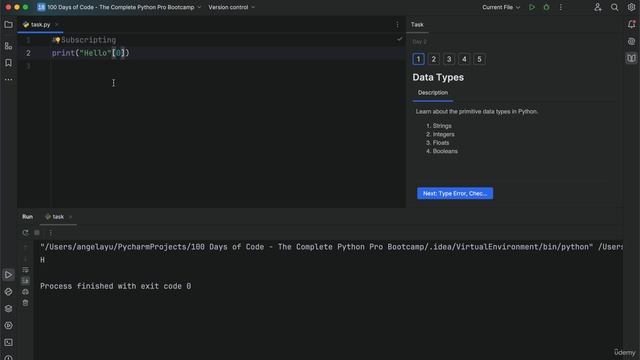Open more run actions menu
Viewport: 640px width, 360px height.
pyautogui.click(x=561, y=7)
